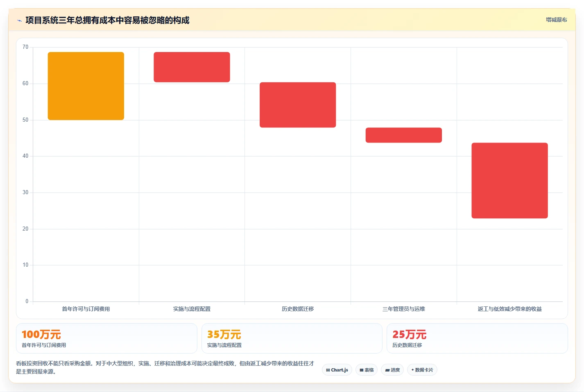Click the red 实施与流程配置 bar

click(192, 67)
